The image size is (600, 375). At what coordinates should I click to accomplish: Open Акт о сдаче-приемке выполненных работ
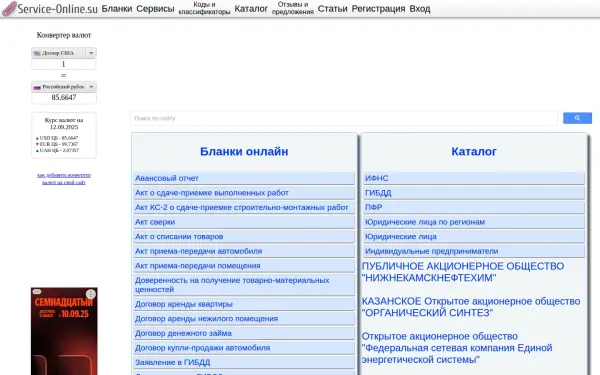244,193
